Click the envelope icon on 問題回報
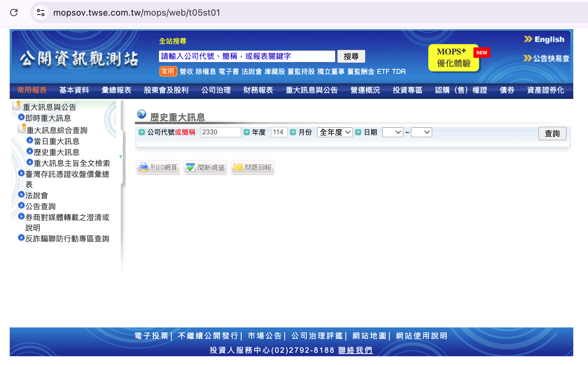 click(238, 167)
